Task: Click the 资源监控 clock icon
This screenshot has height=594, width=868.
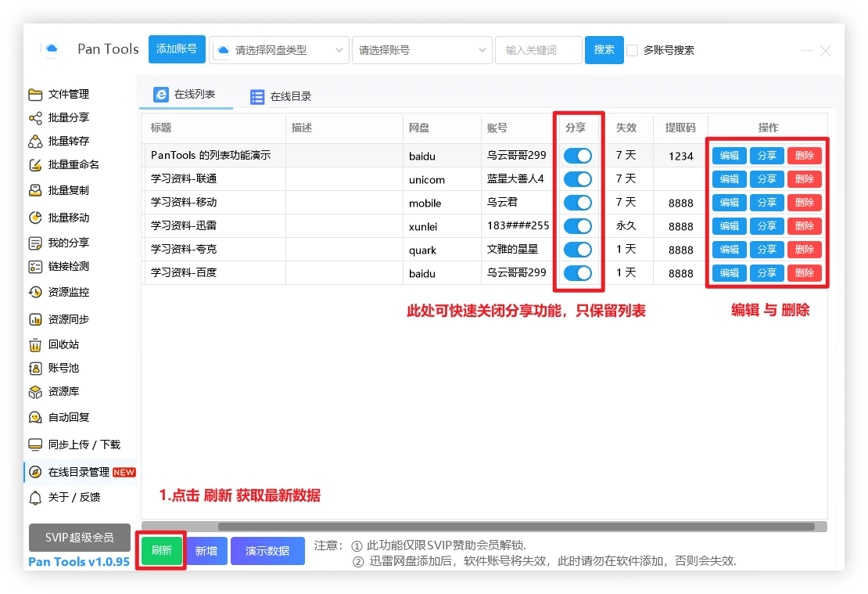Action: tap(35, 293)
